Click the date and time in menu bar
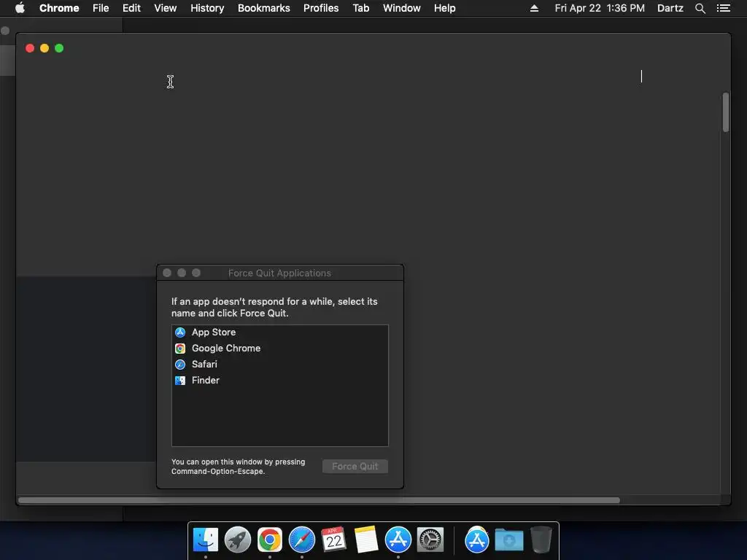This screenshot has width=747, height=560. [x=600, y=8]
